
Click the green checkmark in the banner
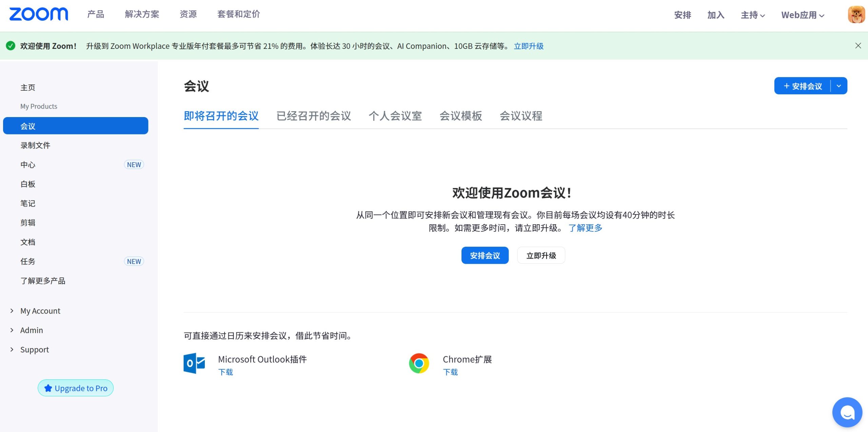pyautogui.click(x=11, y=46)
